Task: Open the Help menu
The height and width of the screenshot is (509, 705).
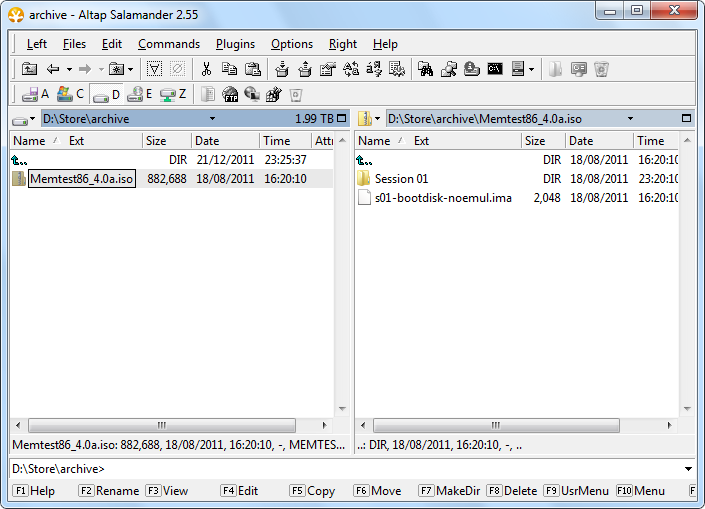Action: 385,44
